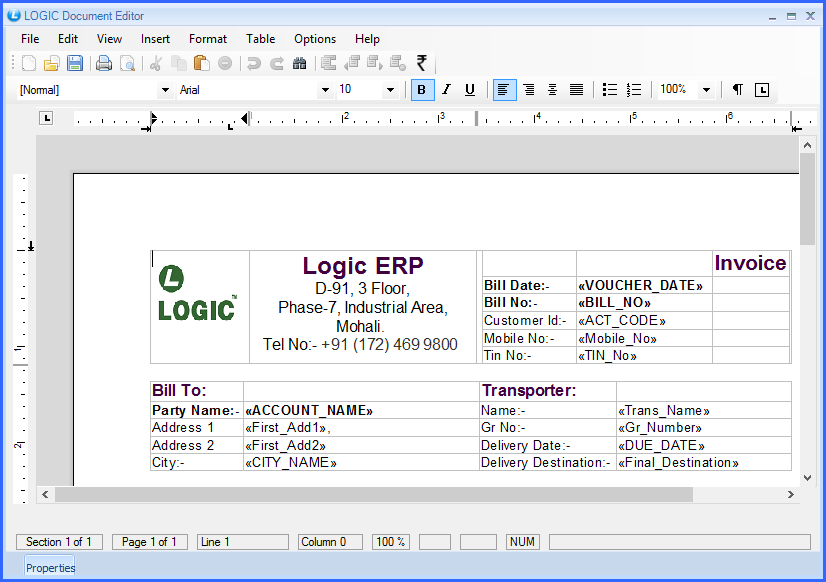Click the horizontal scrollbar left arrow
Viewport: 826px width, 582px height.
click(45, 494)
